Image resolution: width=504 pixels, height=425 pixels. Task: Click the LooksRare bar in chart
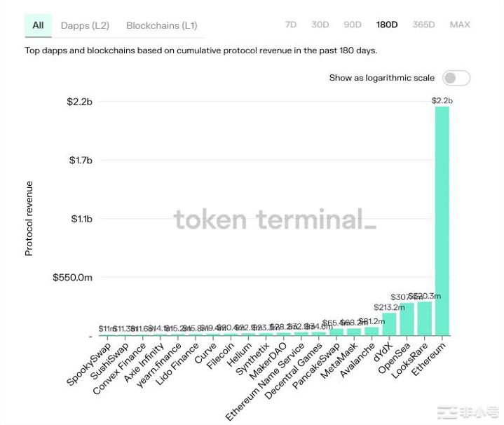pos(424,319)
